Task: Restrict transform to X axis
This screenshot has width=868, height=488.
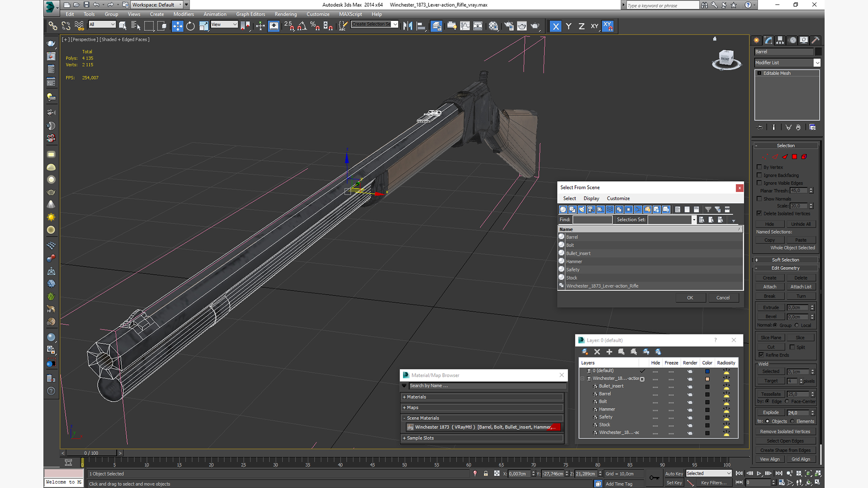Action: 556,26
